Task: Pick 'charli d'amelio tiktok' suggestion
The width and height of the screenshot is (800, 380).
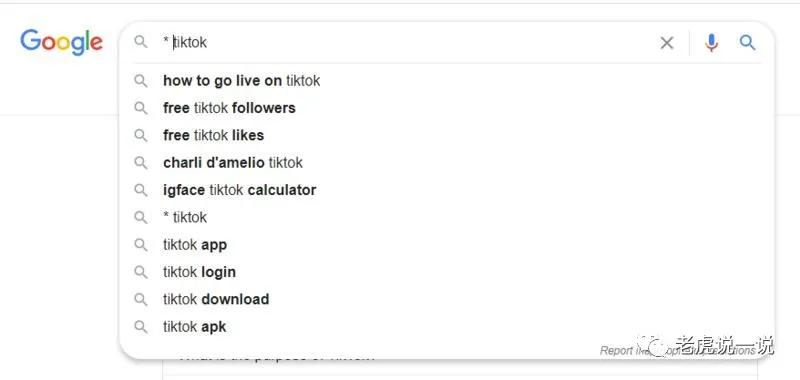Action: tap(446, 163)
